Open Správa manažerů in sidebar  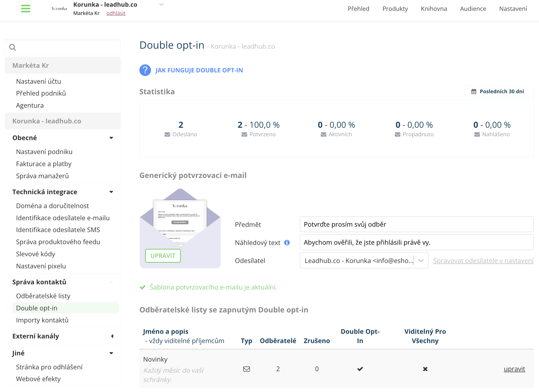coord(42,176)
